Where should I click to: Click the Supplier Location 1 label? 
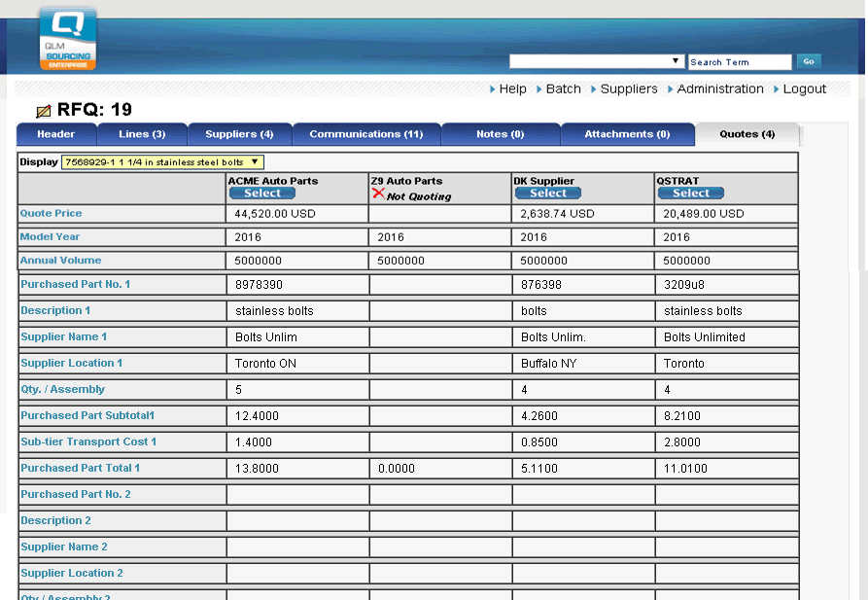tap(71, 363)
